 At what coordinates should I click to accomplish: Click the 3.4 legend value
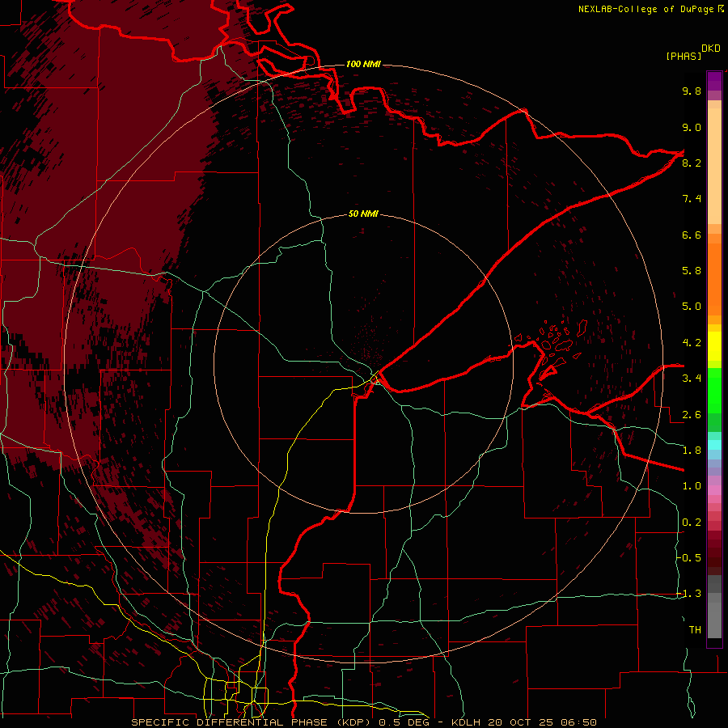coord(692,379)
